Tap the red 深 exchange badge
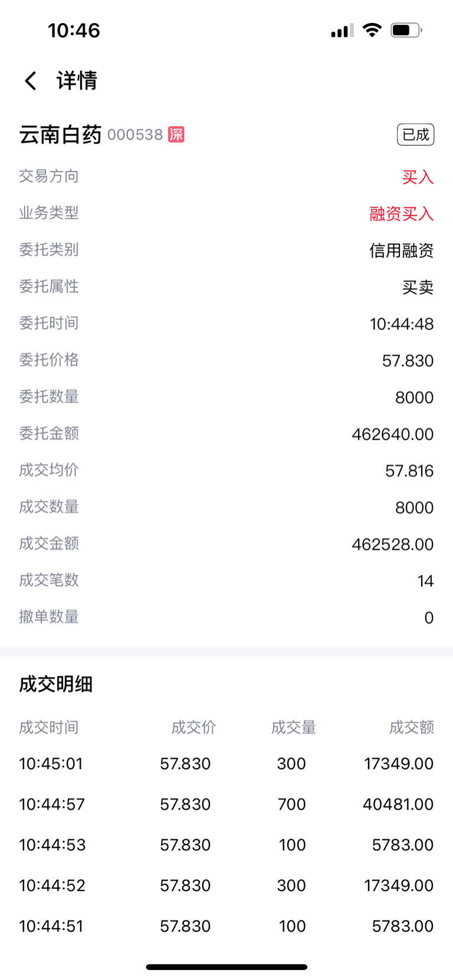Viewport: 453px width, 980px height. coord(176,134)
